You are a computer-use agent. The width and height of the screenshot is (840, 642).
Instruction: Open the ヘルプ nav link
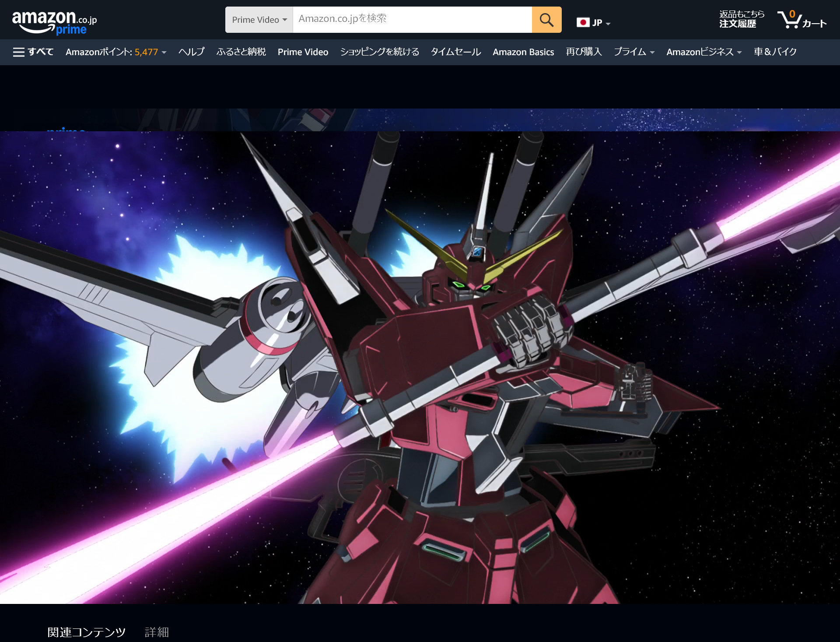[191, 52]
